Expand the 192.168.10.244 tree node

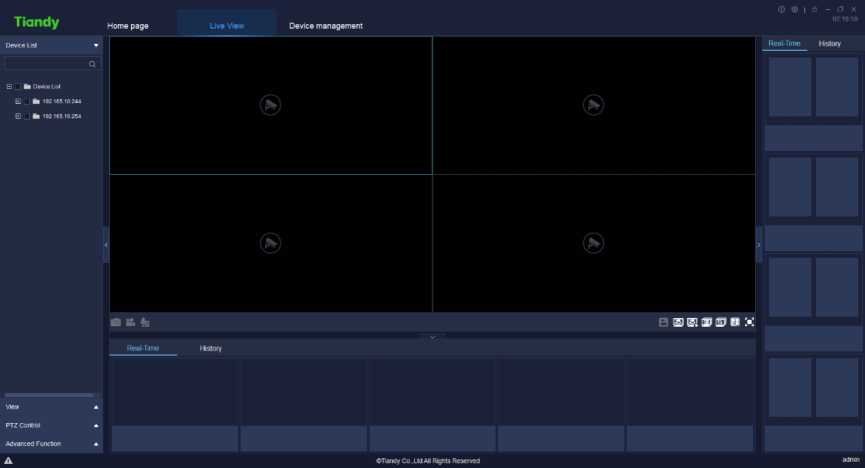(x=18, y=101)
